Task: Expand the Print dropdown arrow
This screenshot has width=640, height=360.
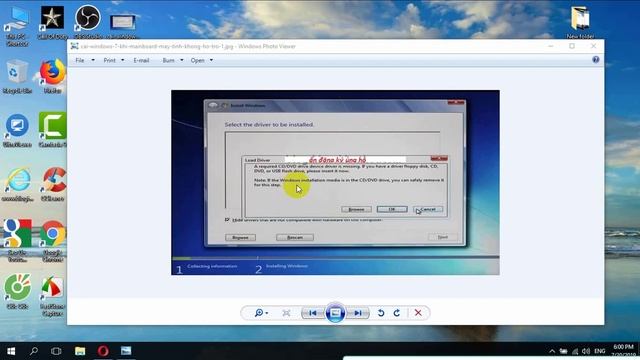Action: coord(122,60)
